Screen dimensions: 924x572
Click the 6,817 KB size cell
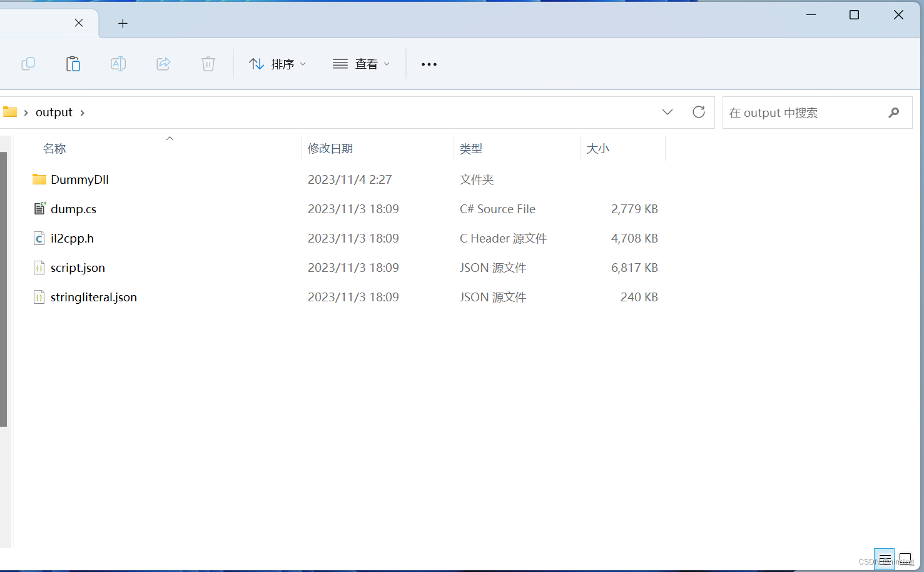[x=634, y=268]
